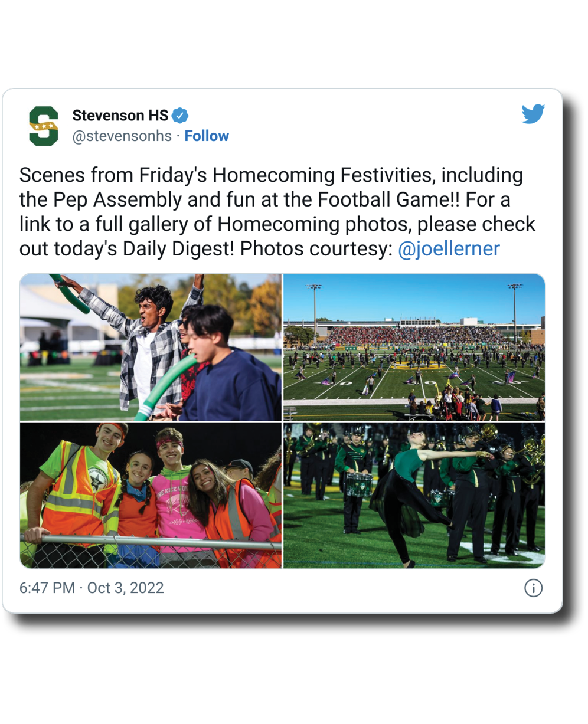This screenshot has height=724, width=588.
Task: Open the 6:47 PM Oct 3, 2022 timestamp
Action: pos(92,588)
